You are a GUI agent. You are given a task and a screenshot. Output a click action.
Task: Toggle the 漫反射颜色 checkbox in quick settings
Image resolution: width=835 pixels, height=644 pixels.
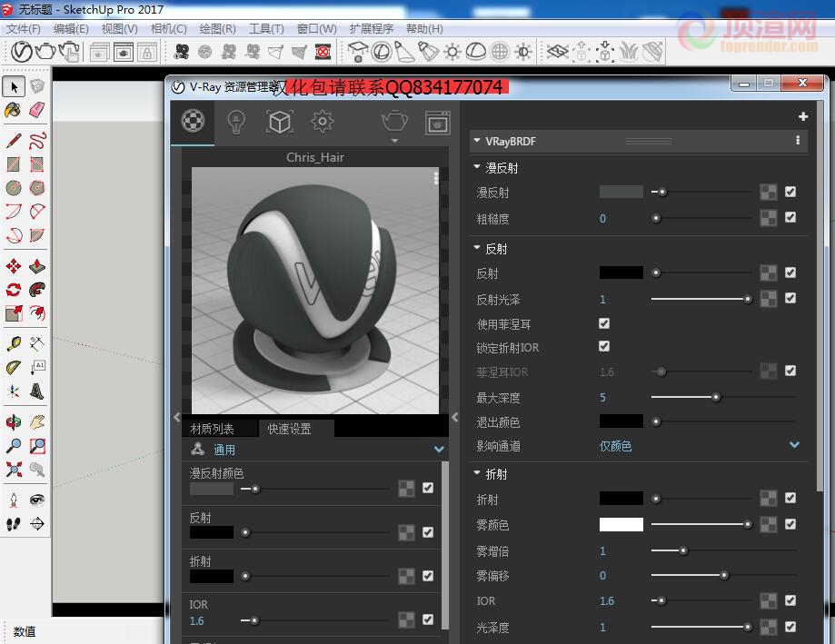[428, 488]
